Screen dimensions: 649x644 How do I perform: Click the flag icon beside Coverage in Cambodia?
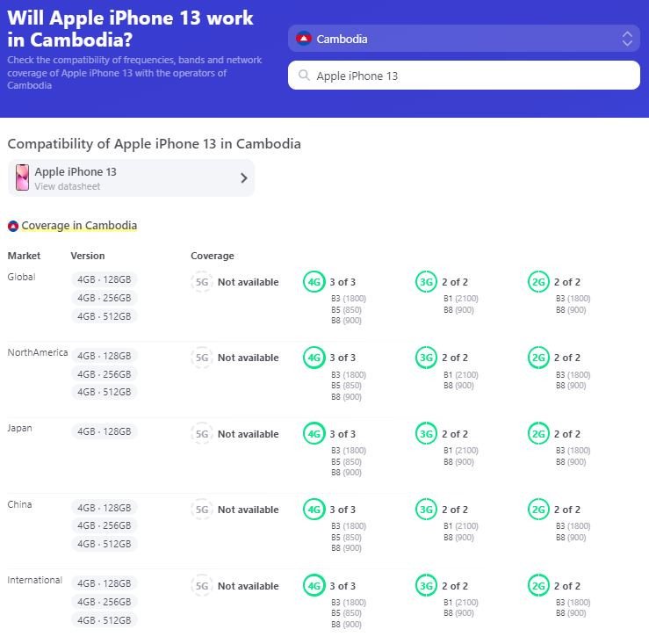pyautogui.click(x=13, y=226)
